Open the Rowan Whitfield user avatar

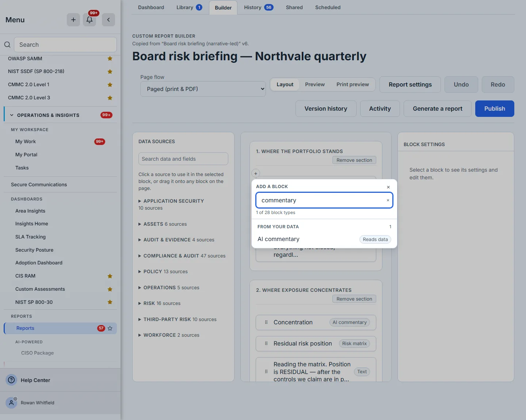(11, 402)
